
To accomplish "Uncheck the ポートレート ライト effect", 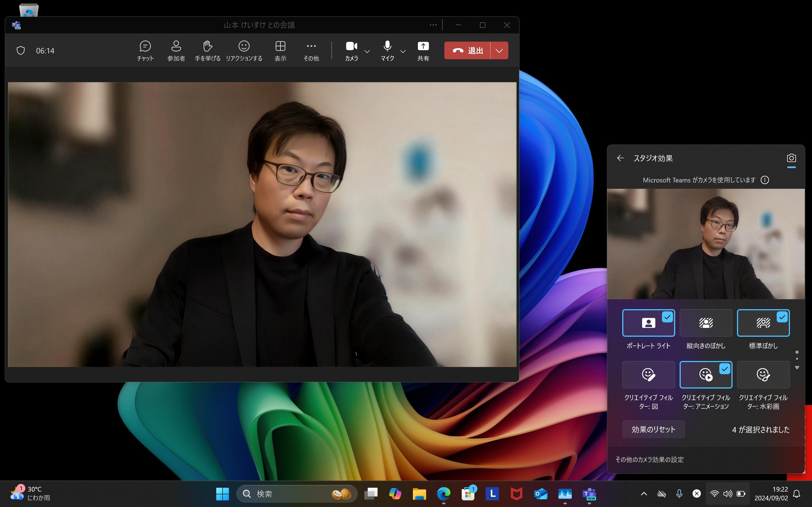I will pyautogui.click(x=648, y=323).
